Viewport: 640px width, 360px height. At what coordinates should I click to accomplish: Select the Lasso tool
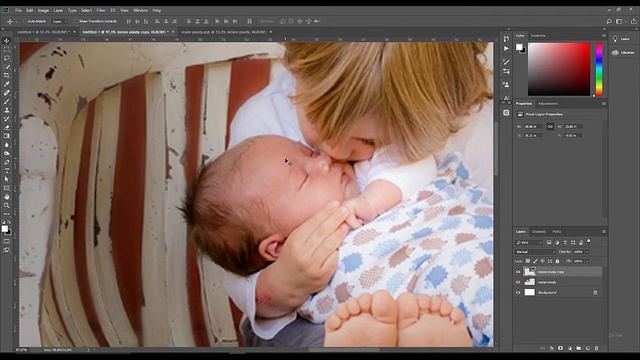click(x=7, y=58)
